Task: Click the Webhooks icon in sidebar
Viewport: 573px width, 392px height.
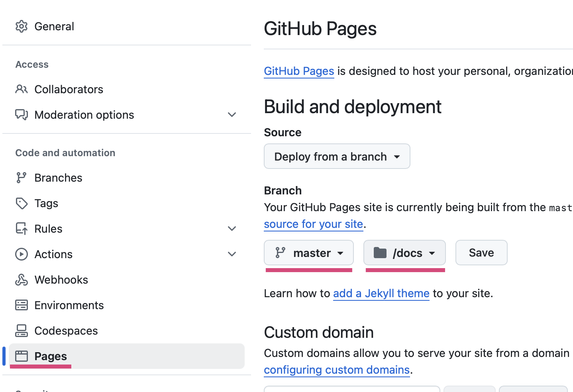Action: pos(22,280)
